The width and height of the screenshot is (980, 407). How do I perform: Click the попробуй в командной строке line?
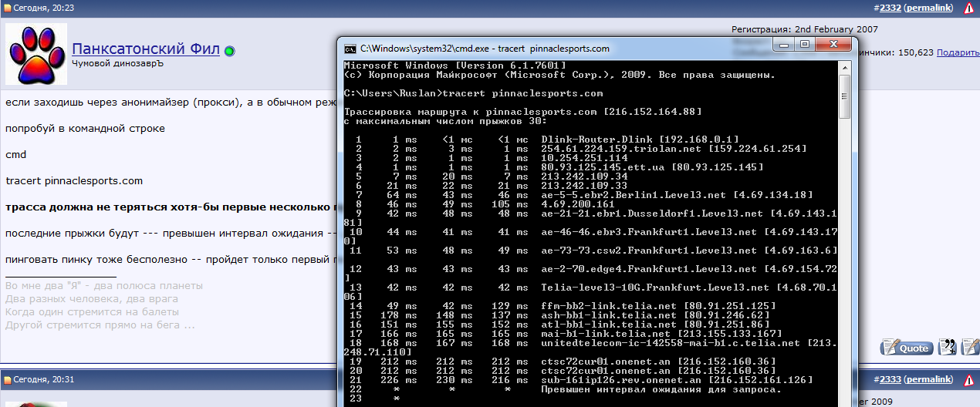click(85, 128)
